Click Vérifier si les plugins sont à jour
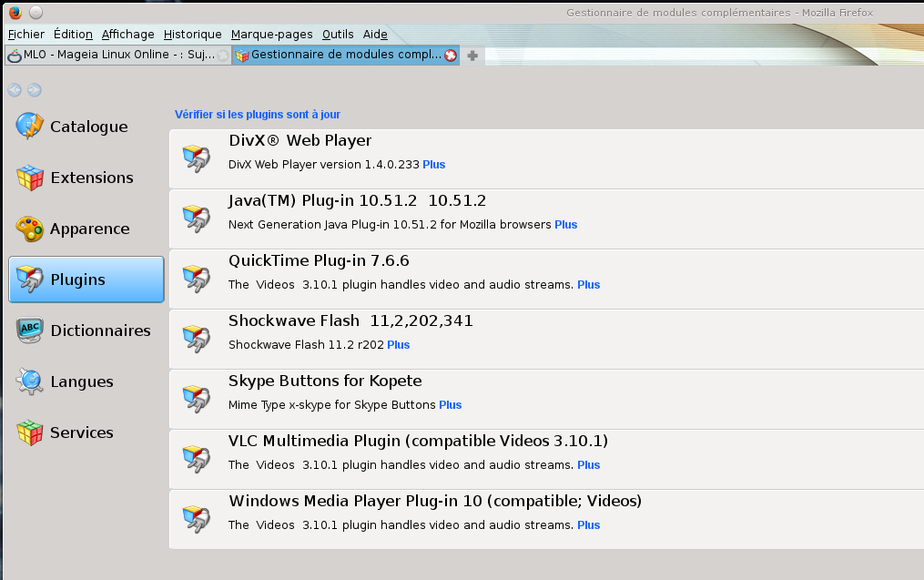The width and height of the screenshot is (924, 580). 258,115
